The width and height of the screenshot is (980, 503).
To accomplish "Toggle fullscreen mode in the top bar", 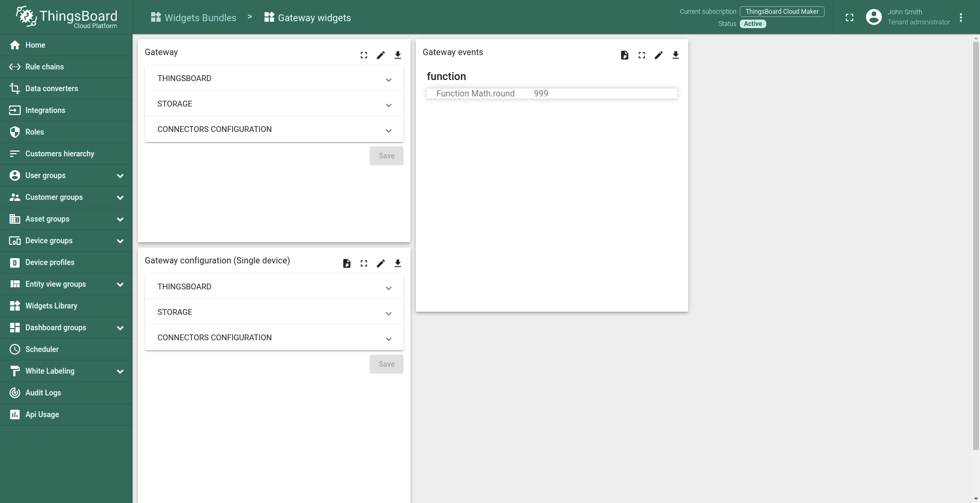I will coord(850,17).
